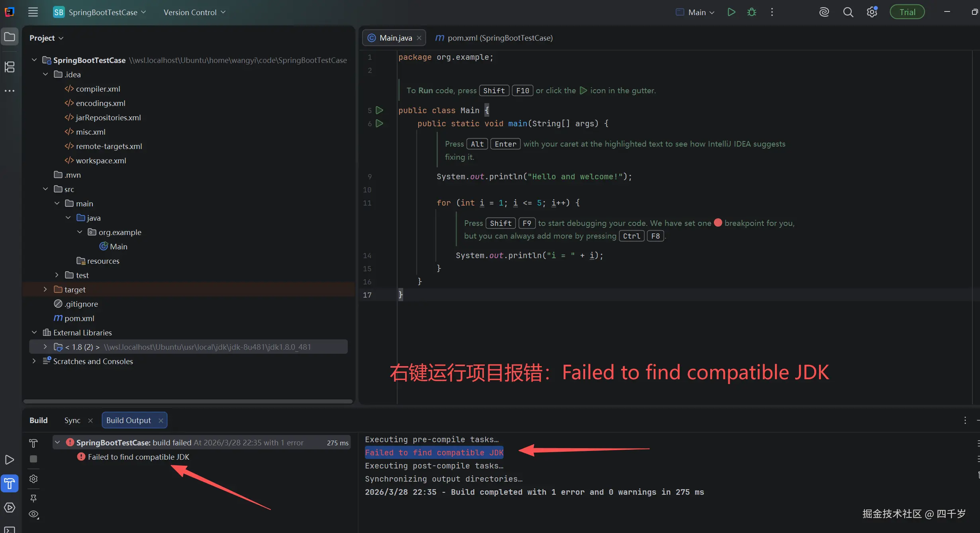Expand the target folder in project tree
Viewport: 980px width, 533px height.
point(45,290)
